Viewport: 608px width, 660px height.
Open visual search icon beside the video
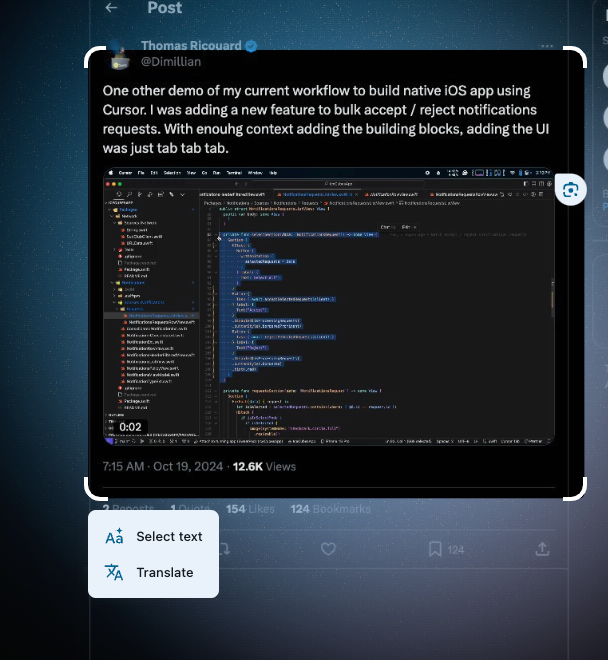(571, 190)
